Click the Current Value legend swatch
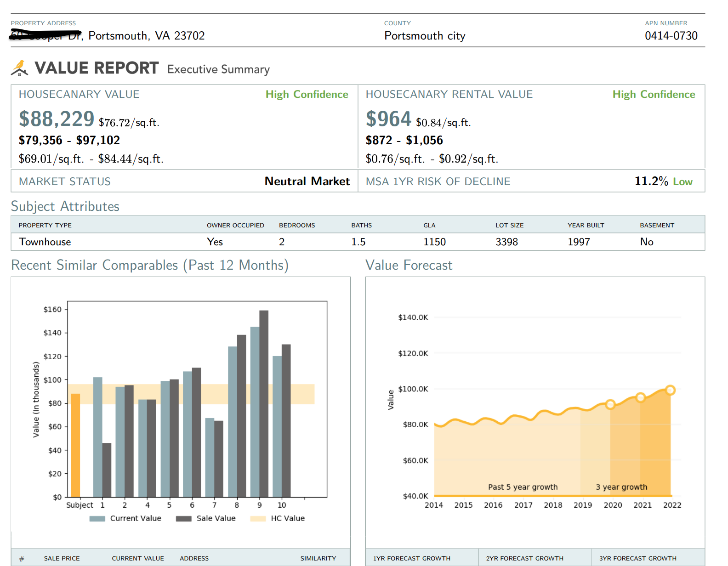Screen dimensions: 728x566 click(97, 519)
